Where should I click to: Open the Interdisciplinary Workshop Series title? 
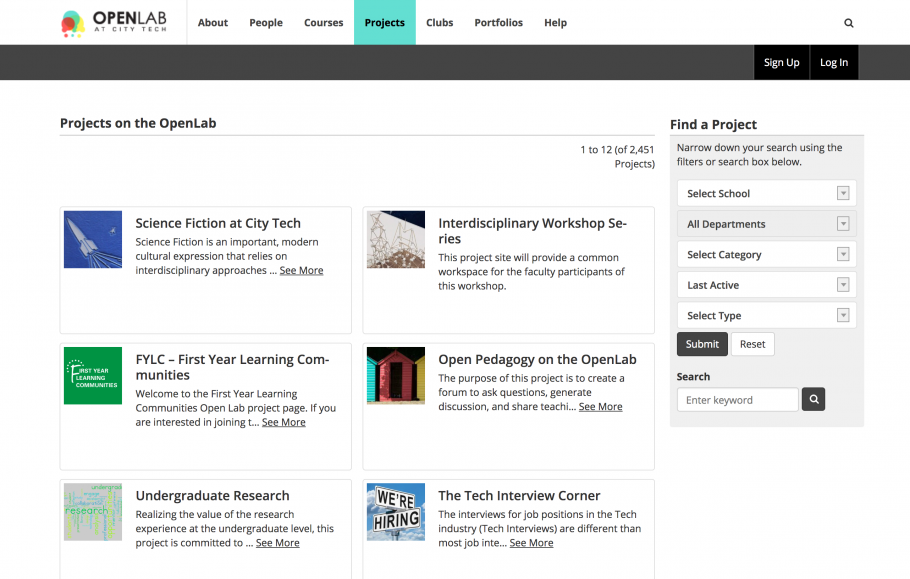point(532,231)
